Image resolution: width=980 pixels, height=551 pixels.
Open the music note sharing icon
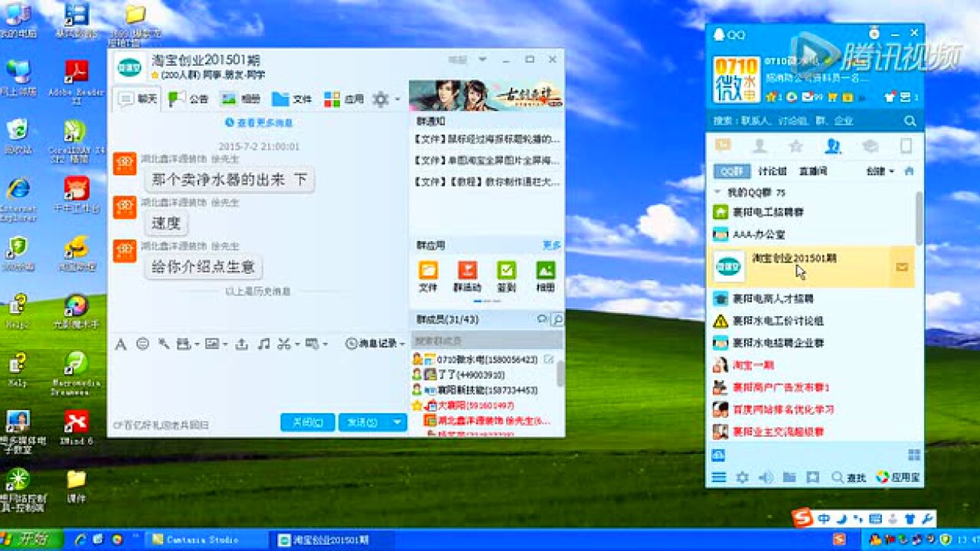pos(263,344)
